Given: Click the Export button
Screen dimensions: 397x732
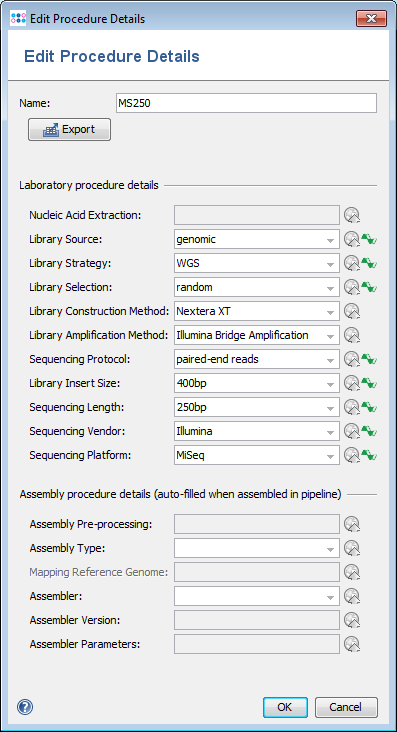Looking at the screenshot, I should pos(70,129).
